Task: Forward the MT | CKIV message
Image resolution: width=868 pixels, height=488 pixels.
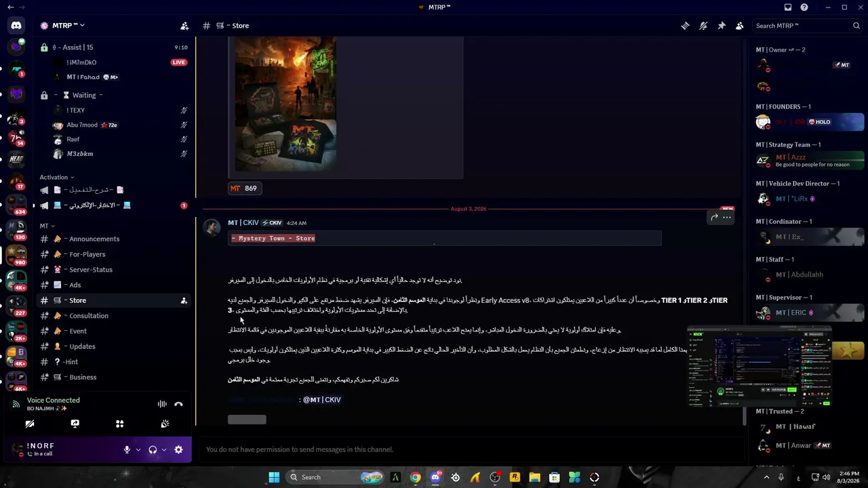Action: click(x=714, y=217)
